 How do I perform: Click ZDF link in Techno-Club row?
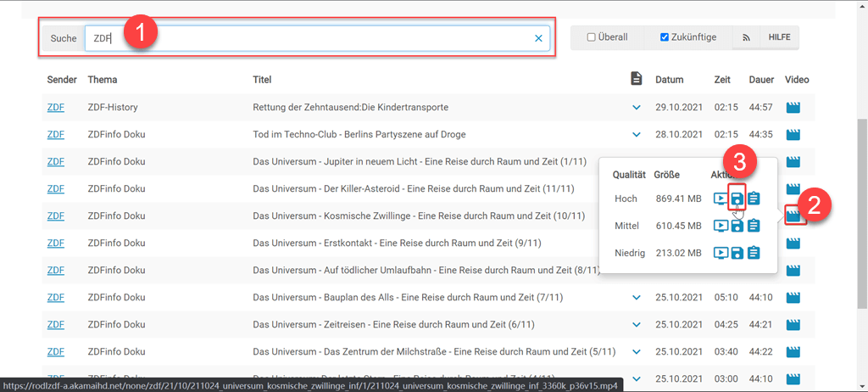coord(55,135)
